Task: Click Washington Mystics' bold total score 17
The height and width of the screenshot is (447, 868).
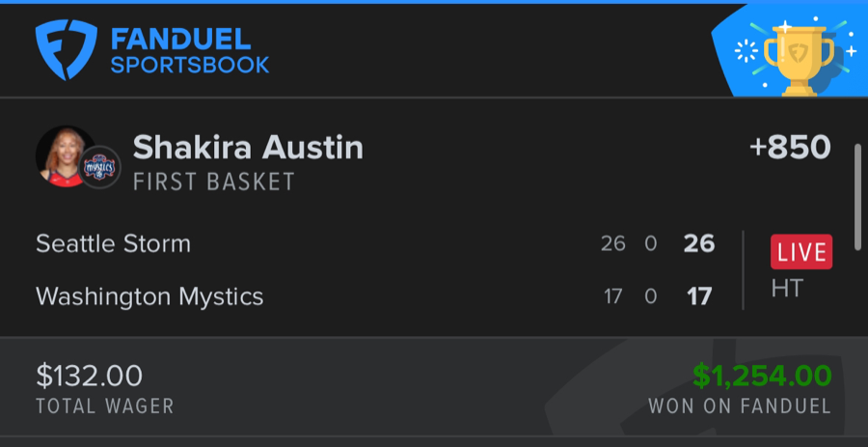Action: (698, 295)
